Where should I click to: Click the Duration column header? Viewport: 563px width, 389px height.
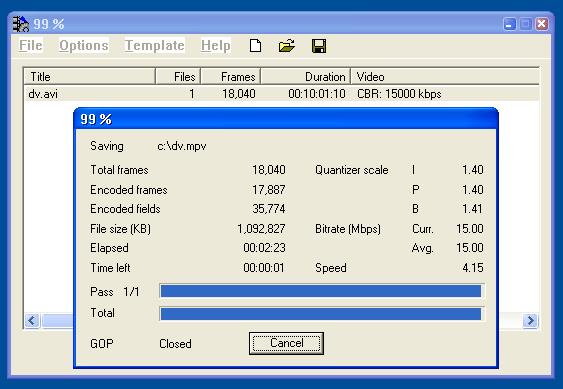click(306, 77)
